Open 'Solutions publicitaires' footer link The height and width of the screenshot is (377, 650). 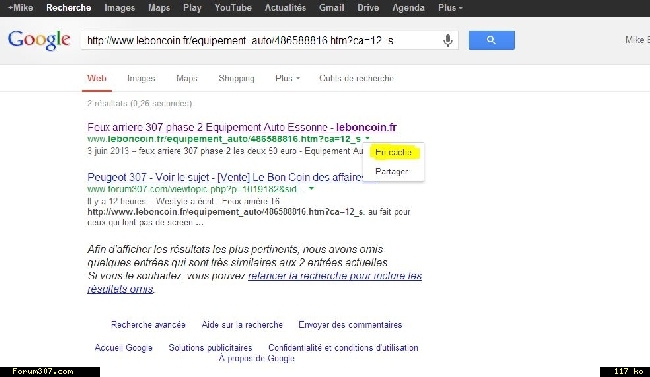pyautogui.click(x=210, y=348)
